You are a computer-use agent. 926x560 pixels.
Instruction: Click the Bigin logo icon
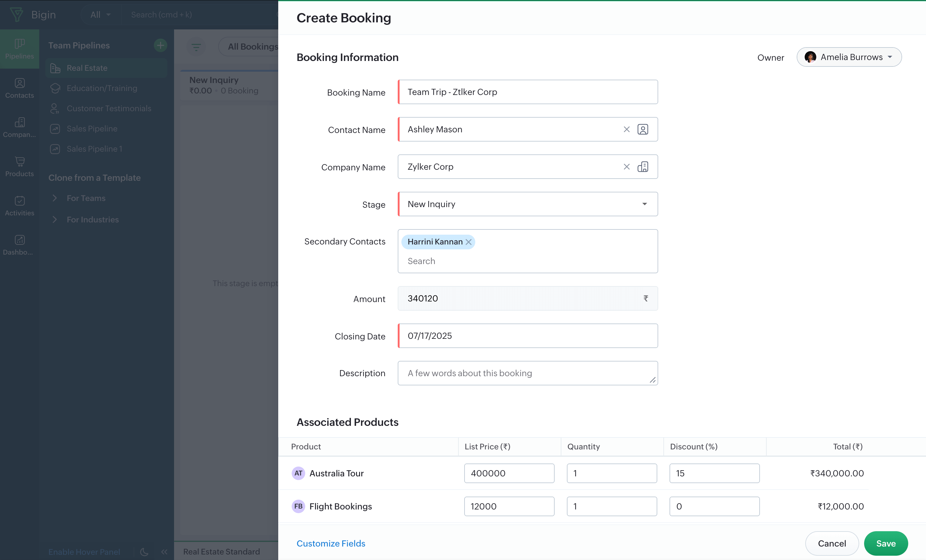[x=17, y=15]
